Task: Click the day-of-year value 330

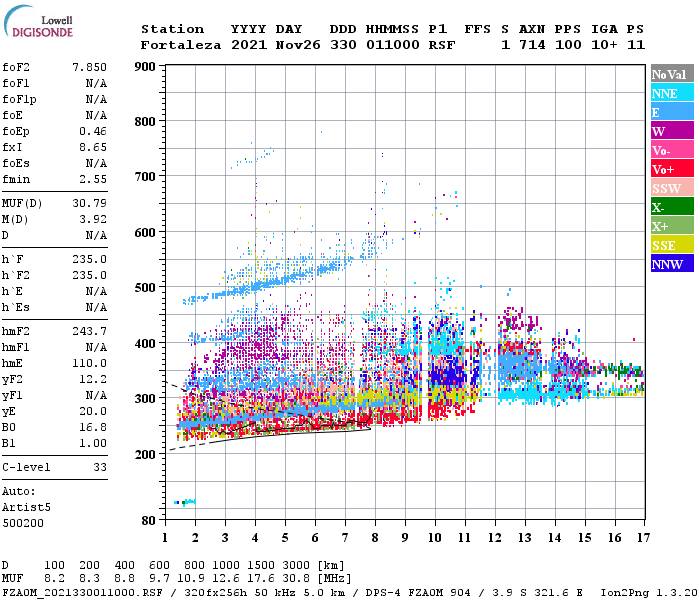Action: (x=343, y=45)
